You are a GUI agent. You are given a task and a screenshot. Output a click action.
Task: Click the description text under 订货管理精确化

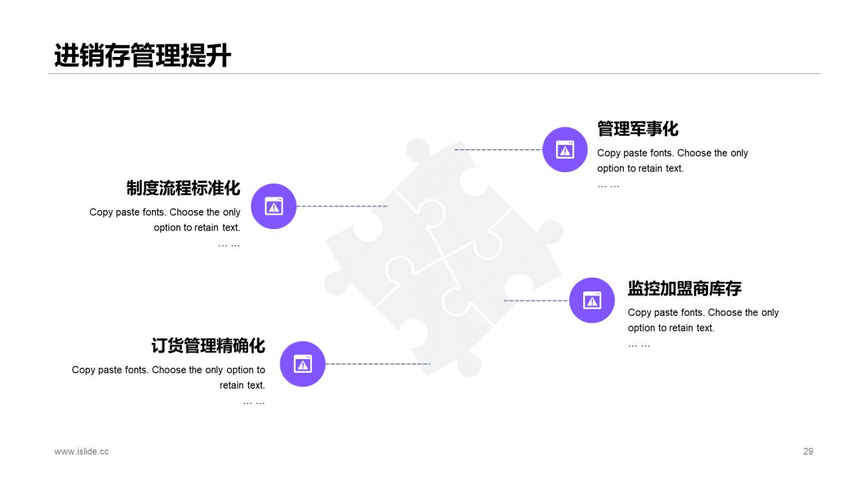coord(168,385)
